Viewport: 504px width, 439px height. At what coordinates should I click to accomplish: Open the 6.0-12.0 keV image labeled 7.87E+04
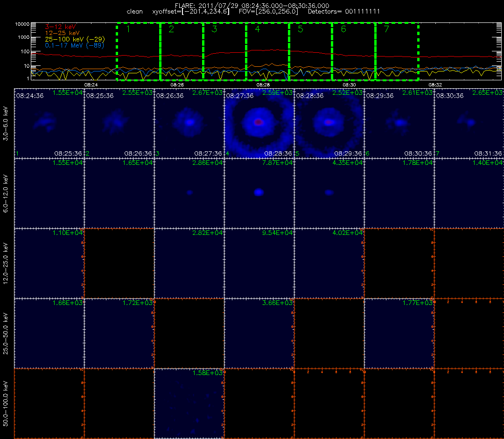(259, 193)
